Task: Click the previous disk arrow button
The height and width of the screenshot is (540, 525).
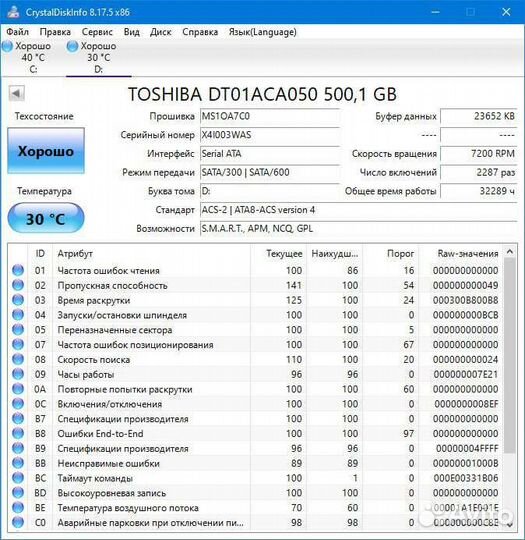Action: coord(17,93)
